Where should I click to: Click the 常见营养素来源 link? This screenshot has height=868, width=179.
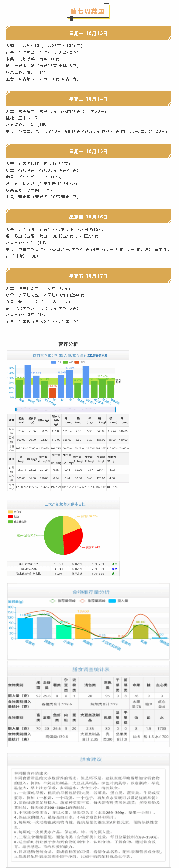point(97,355)
